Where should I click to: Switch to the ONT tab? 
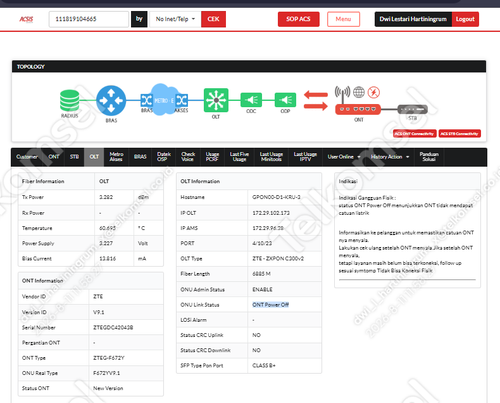tap(54, 157)
